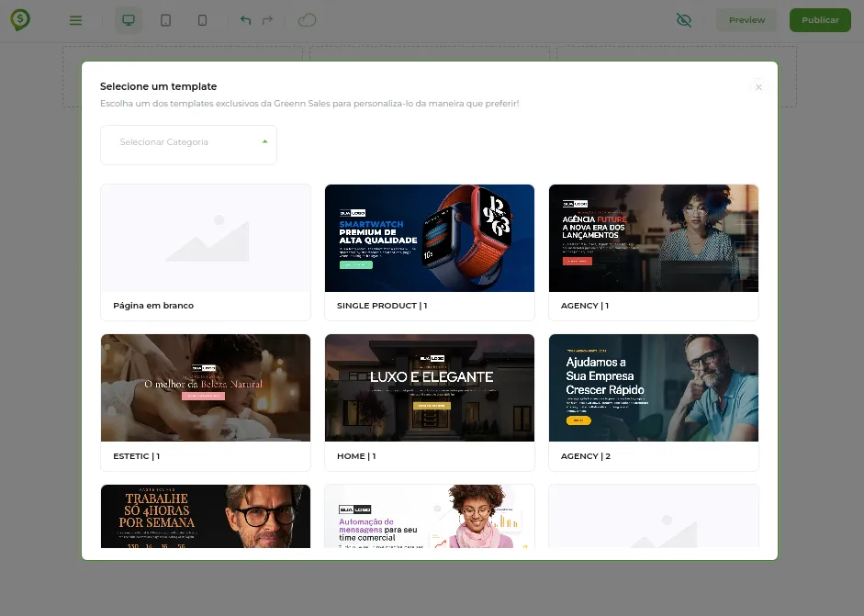Click the 'Página em branco' label
Image resolution: width=864 pixels, height=616 pixels.
point(153,305)
